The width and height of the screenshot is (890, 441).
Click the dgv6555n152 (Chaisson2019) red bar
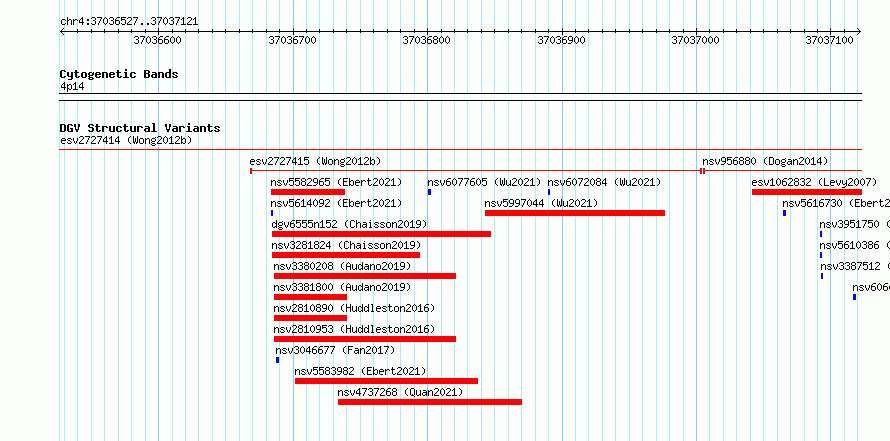(381, 234)
